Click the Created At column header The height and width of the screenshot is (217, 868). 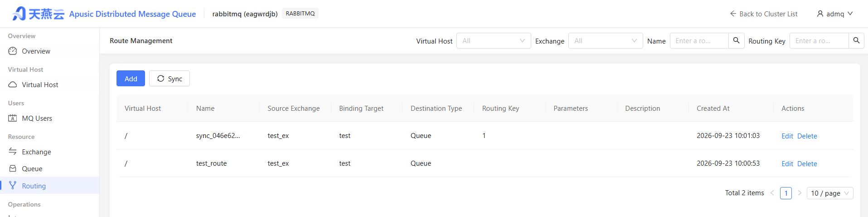tap(713, 108)
